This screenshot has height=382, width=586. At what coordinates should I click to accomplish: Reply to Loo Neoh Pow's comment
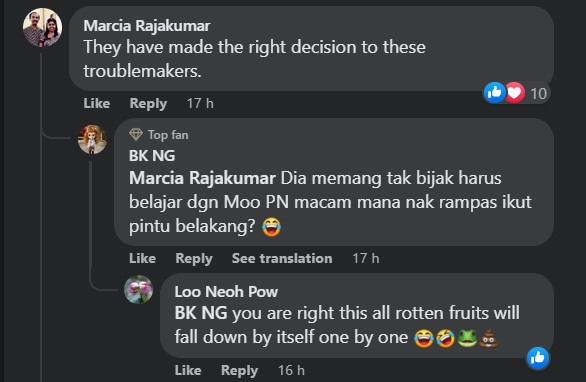[x=240, y=370]
